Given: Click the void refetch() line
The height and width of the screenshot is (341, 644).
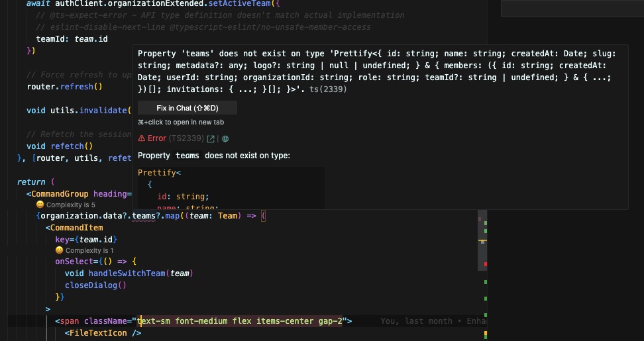Looking at the screenshot, I should [x=60, y=146].
